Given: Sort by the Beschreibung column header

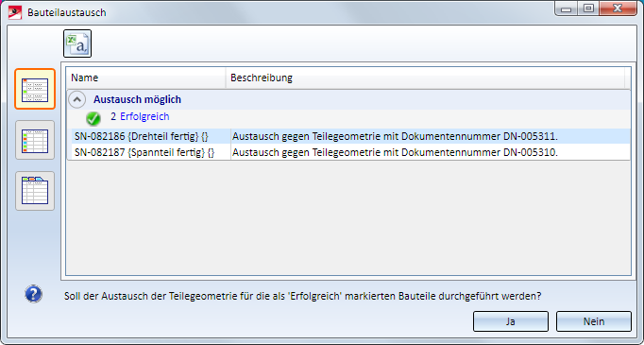Looking at the screenshot, I should 425,78.
